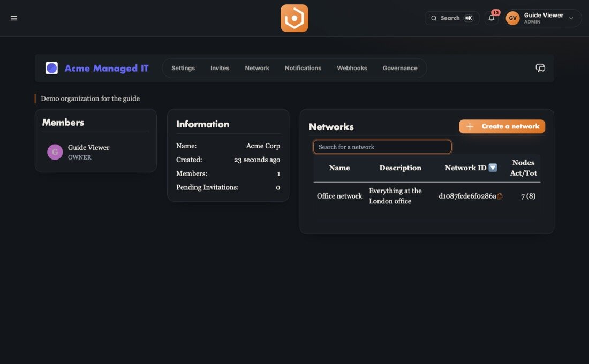Go to the Network tab
Viewport: 589px width, 364px height.
[257, 68]
